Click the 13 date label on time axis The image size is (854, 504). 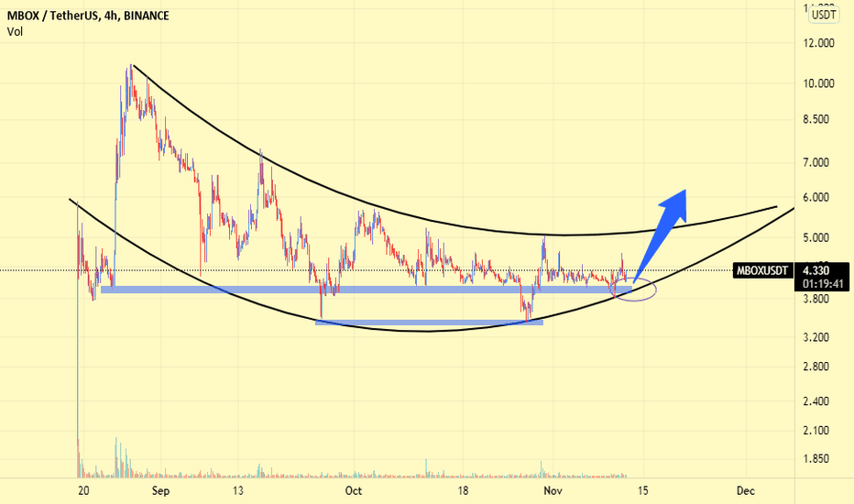(x=238, y=491)
